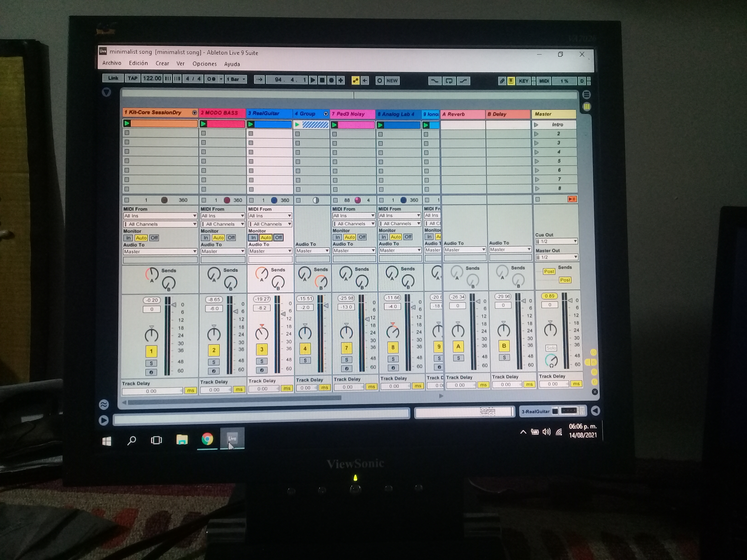The width and height of the screenshot is (747, 560).
Task: Open the Windows Start menu
Action: [107, 441]
